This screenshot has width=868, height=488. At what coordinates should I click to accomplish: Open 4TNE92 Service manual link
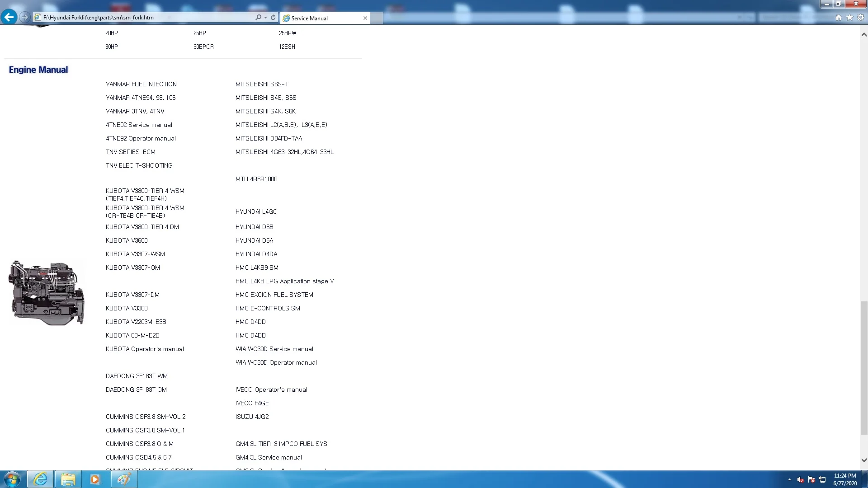coord(139,125)
